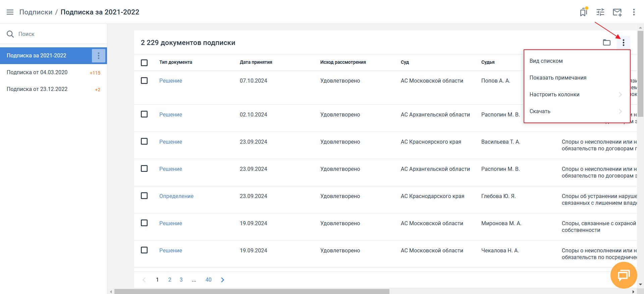Check the 23.09.2024 Распопин М. В. row
The height and width of the screenshot is (294, 644).
point(144,168)
